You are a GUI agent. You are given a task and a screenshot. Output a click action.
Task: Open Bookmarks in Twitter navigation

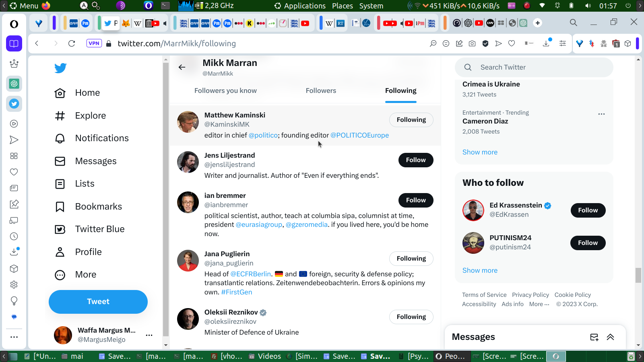(x=89, y=207)
